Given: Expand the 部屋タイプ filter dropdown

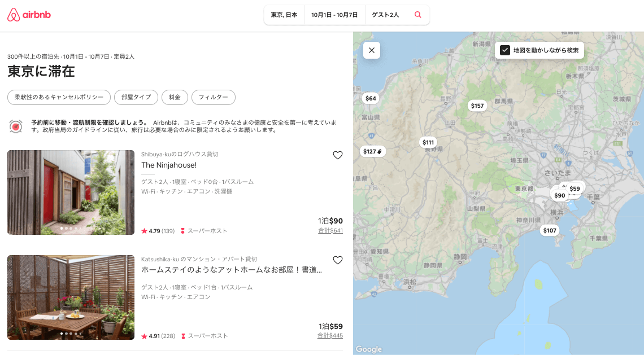Looking at the screenshot, I should [136, 97].
